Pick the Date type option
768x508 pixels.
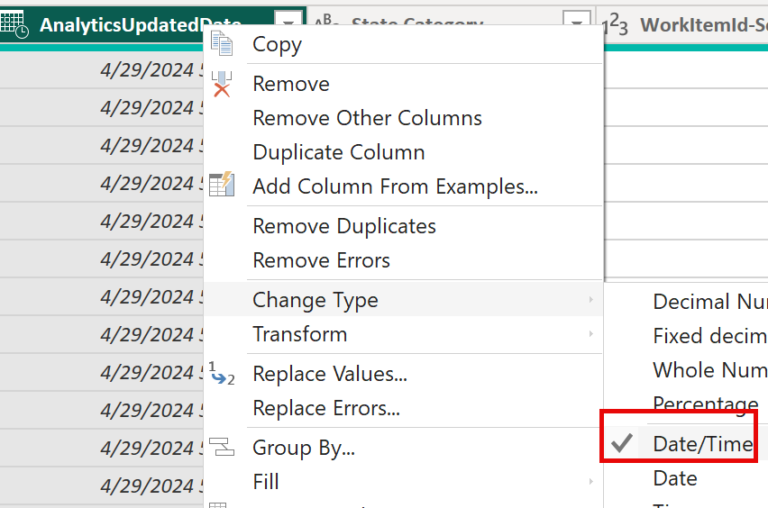pos(675,478)
